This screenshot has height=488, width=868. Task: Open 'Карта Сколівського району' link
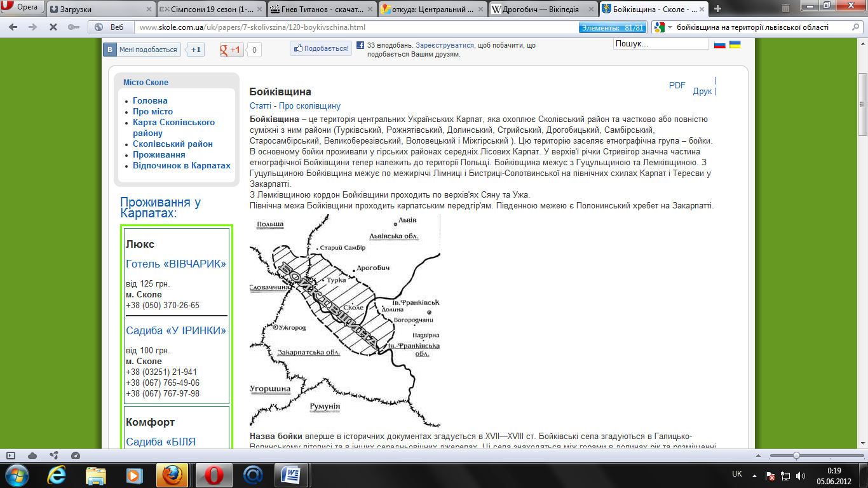click(x=174, y=128)
